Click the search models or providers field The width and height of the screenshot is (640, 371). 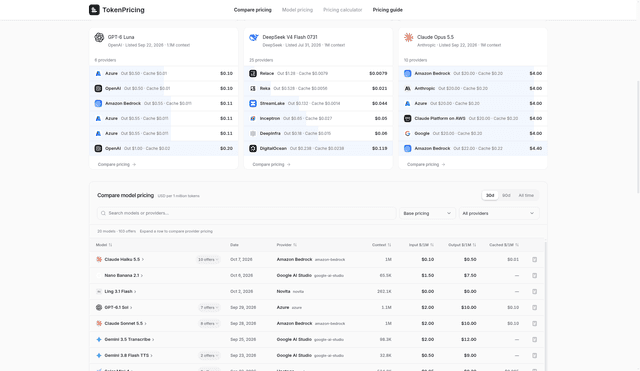point(247,213)
